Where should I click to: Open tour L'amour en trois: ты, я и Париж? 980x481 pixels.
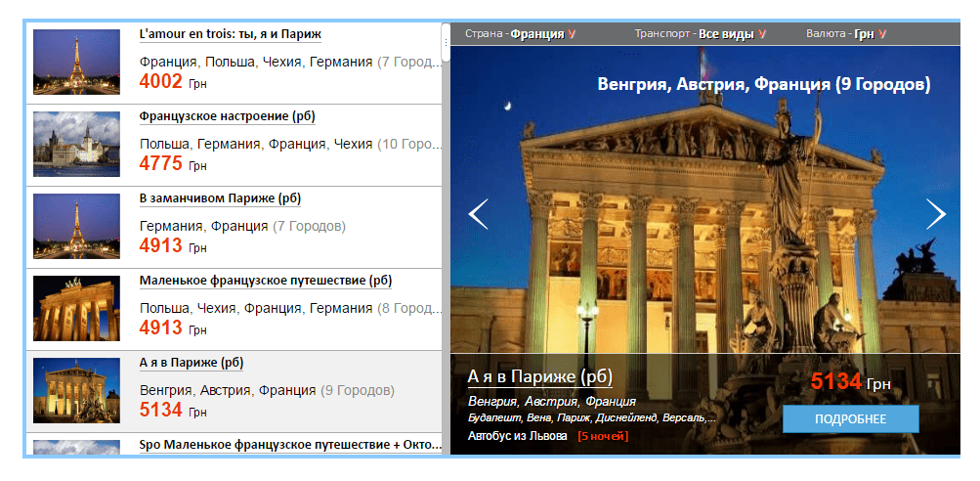230,34
